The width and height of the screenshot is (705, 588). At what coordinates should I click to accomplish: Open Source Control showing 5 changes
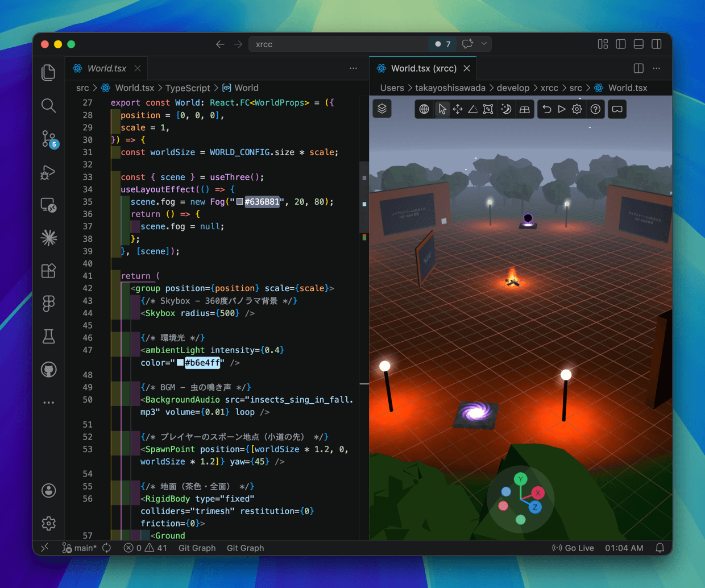(48, 138)
